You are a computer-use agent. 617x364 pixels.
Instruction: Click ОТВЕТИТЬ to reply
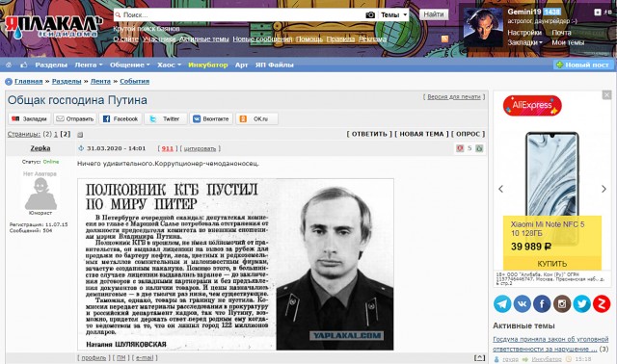[369, 134]
